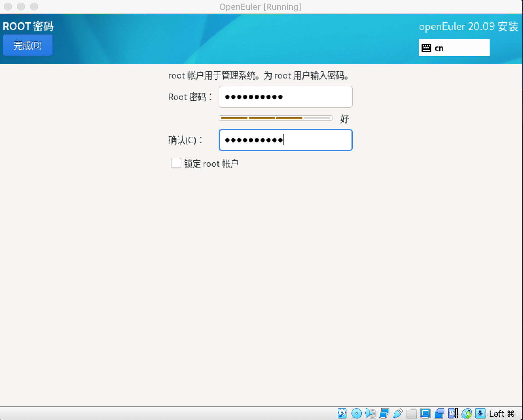This screenshot has height=420, width=523.
Task: Click the 好 strength rating text
Action: pos(344,118)
